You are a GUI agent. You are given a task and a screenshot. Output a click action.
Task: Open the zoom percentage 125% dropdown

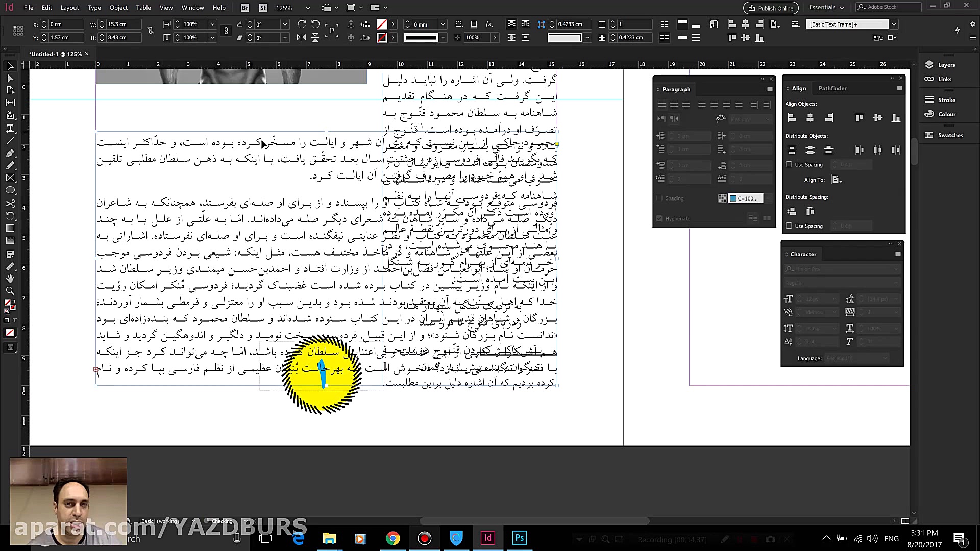pos(307,8)
